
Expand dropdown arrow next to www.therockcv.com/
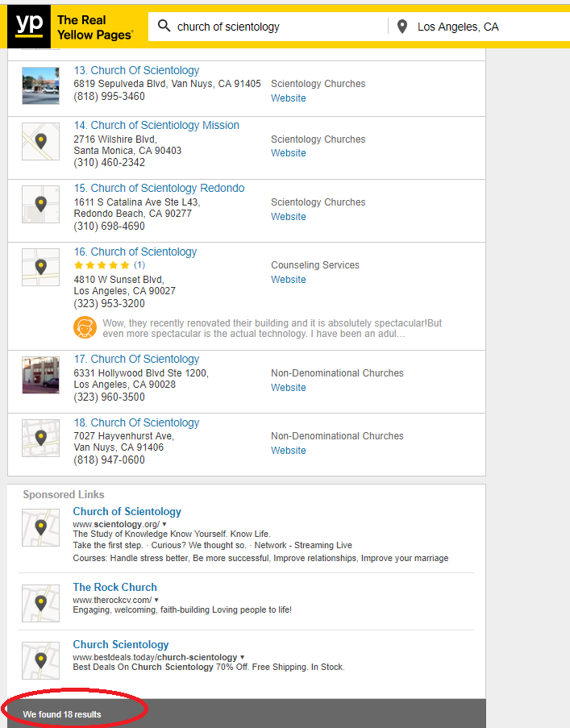156,600
